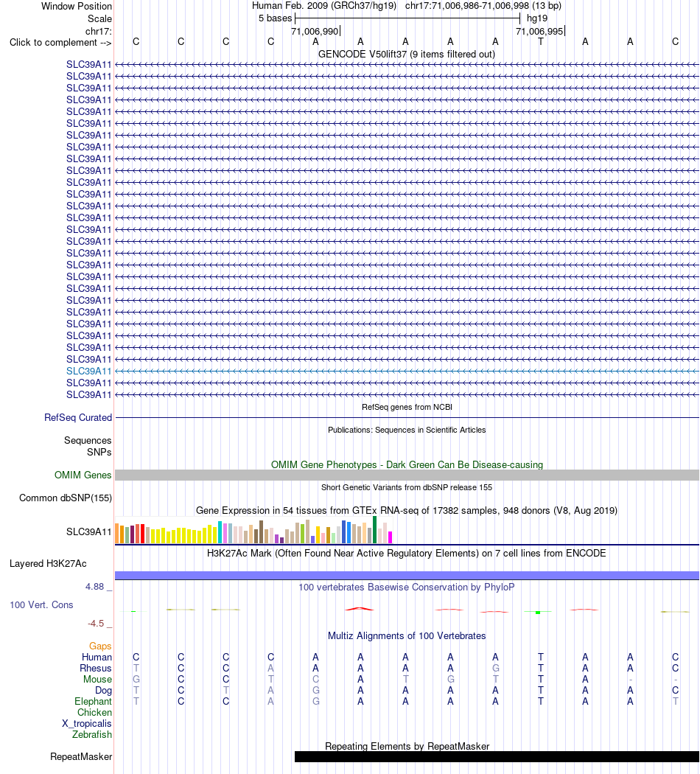Click the Common dbSNP(155) track label
Screen dimensions: 700x774
(65, 498)
